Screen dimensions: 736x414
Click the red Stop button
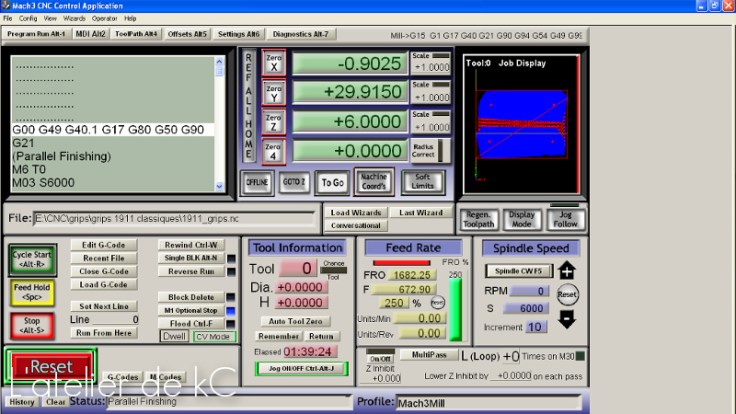[x=31, y=325]
